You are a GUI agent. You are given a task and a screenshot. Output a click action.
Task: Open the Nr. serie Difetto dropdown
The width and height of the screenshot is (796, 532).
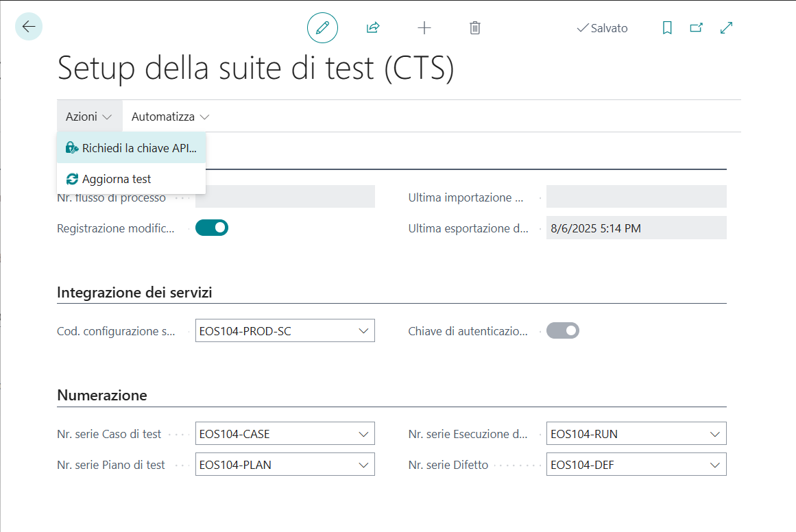coord(714,465)
